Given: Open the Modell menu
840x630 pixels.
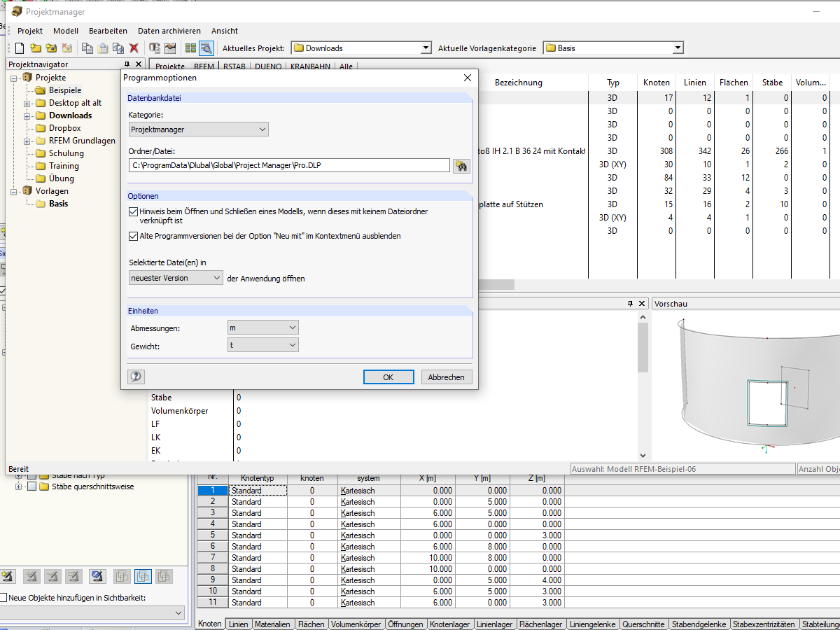Looking at the screenshot, I should (66, 31).
